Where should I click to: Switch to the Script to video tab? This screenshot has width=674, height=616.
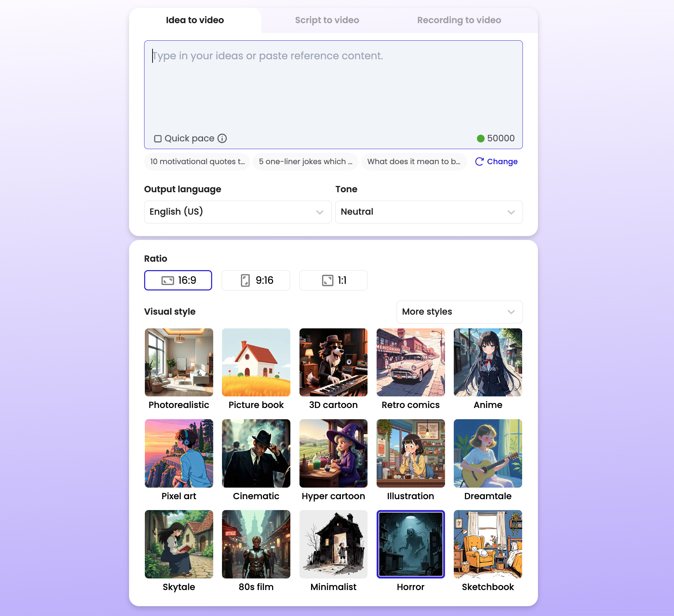(327, 20)
